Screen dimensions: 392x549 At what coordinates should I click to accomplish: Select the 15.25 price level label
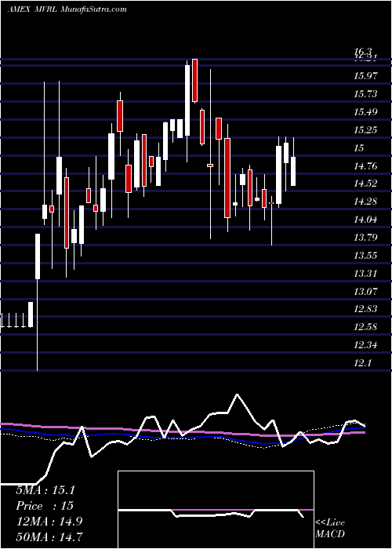(x=366, y=130)
